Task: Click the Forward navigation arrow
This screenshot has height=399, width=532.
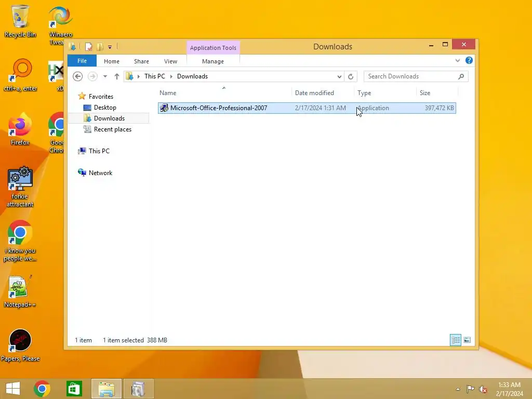Action: (92, 76)
